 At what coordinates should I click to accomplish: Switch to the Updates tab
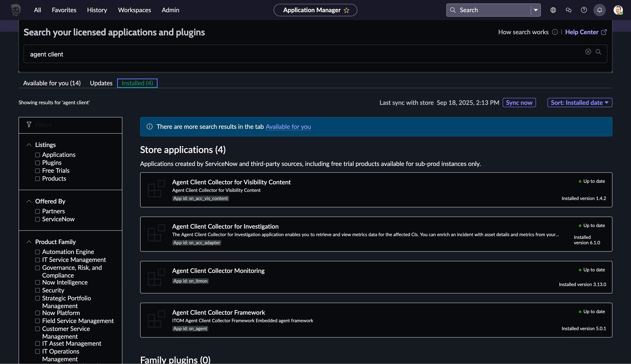pyautogui.click(x=101, y=83)
